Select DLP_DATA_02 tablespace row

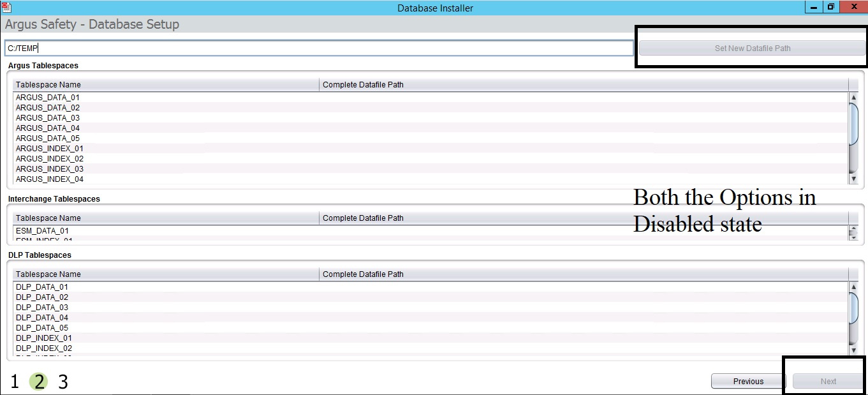[430, 297]
